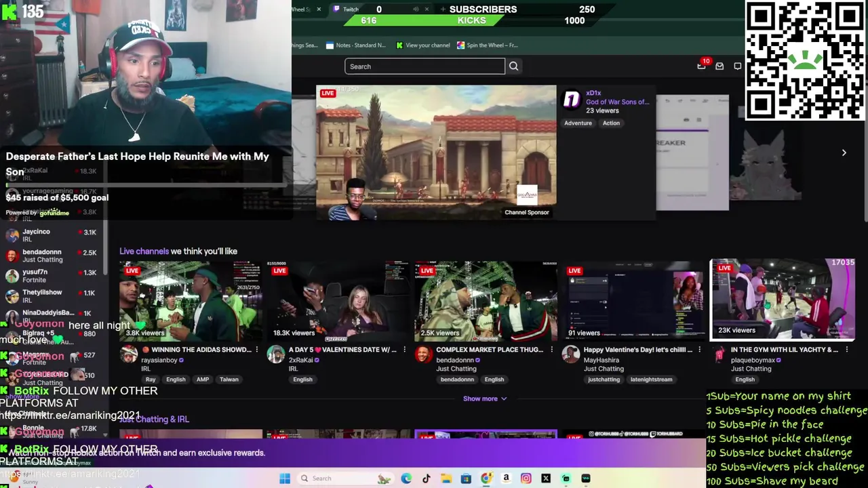Open MayHashira channel avatar
Screen dimensions: 868x488
(x=571, y=354)
